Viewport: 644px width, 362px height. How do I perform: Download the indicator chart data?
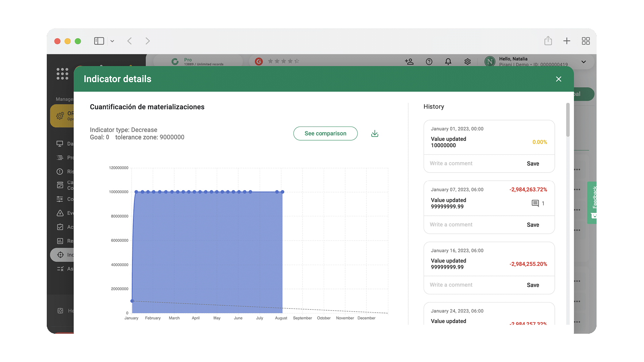pyautogui.click(x=374, y=134)
